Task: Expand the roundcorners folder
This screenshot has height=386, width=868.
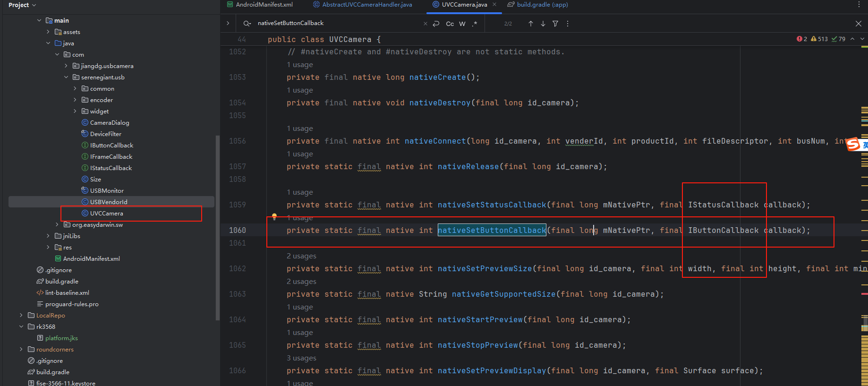Action: pos(21,350)
